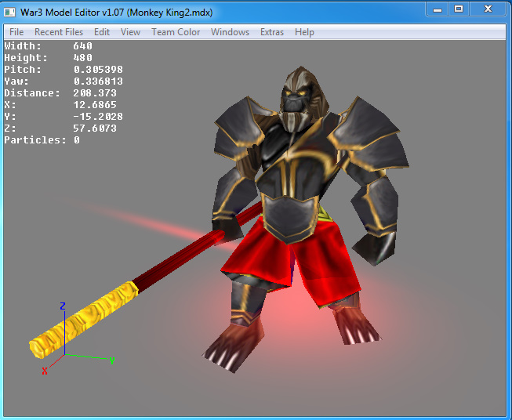This screenshot has width=512, height=420.
Task: Open the Team Color menu
Action: 176,32
